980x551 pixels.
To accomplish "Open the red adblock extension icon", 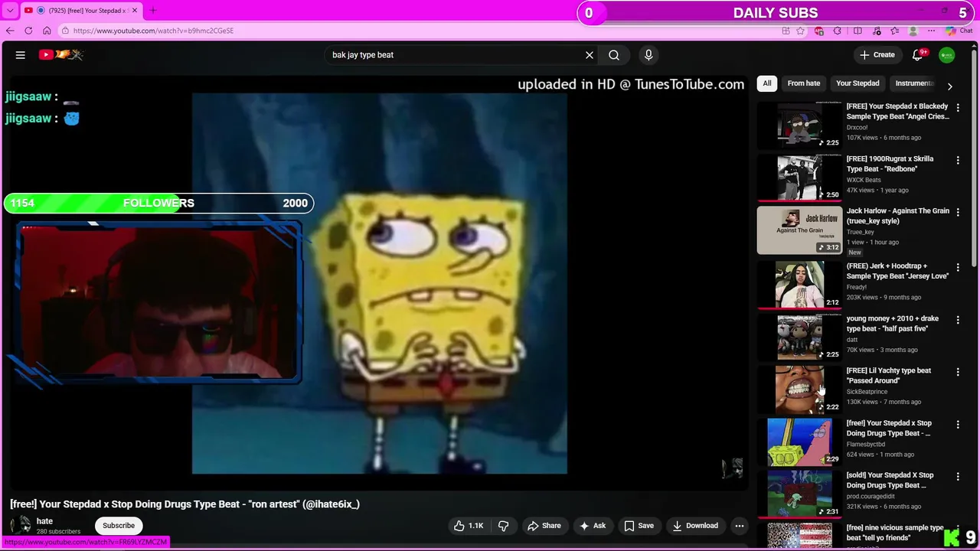I will click(x=819, y=31).
